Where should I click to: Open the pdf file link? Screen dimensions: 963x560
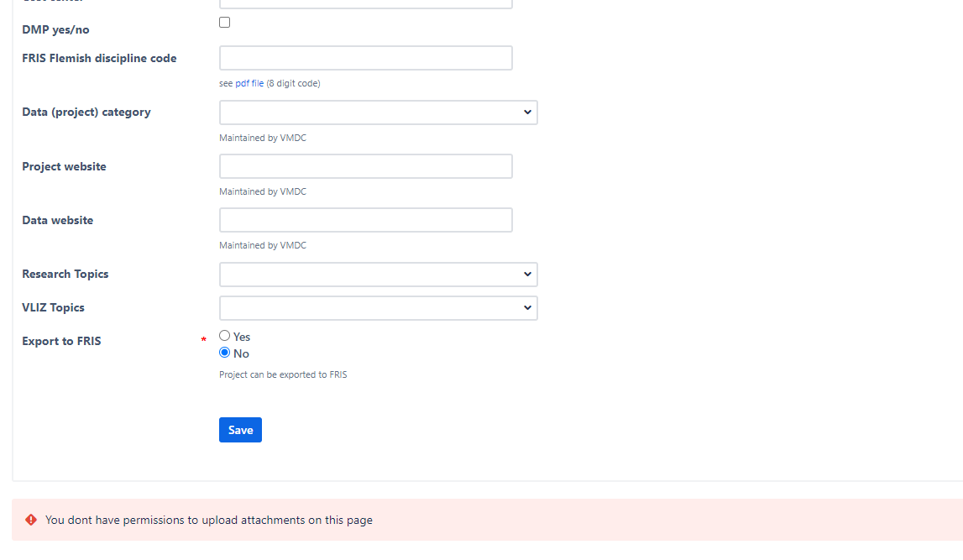point(249,83)
